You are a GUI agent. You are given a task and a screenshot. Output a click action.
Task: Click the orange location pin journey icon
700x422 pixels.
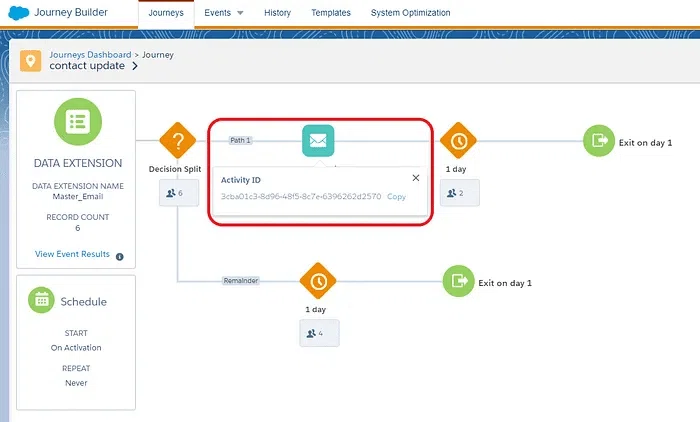pos(30,61)
